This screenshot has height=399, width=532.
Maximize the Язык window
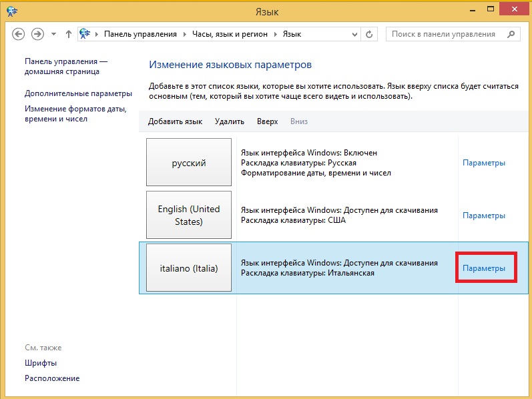click(490, 9)
